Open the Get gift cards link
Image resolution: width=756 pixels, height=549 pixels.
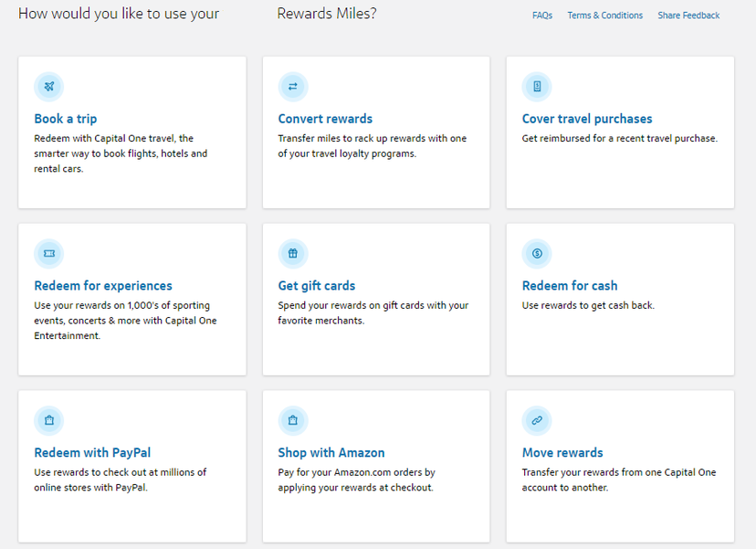click(316, 285)
